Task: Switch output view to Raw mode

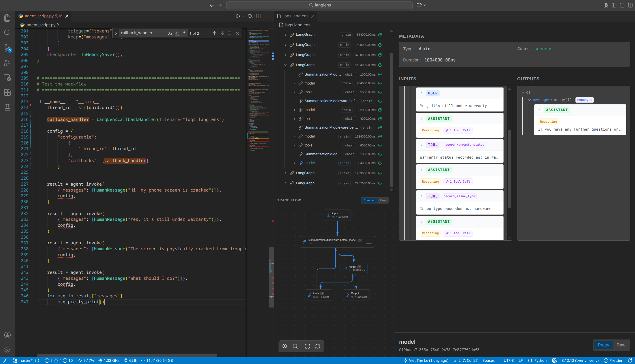Action: coord(621,345)
